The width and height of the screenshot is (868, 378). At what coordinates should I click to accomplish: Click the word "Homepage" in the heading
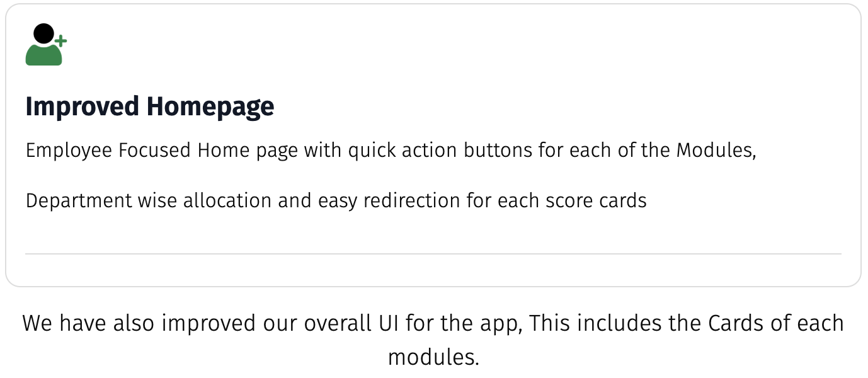coord(210,106)
